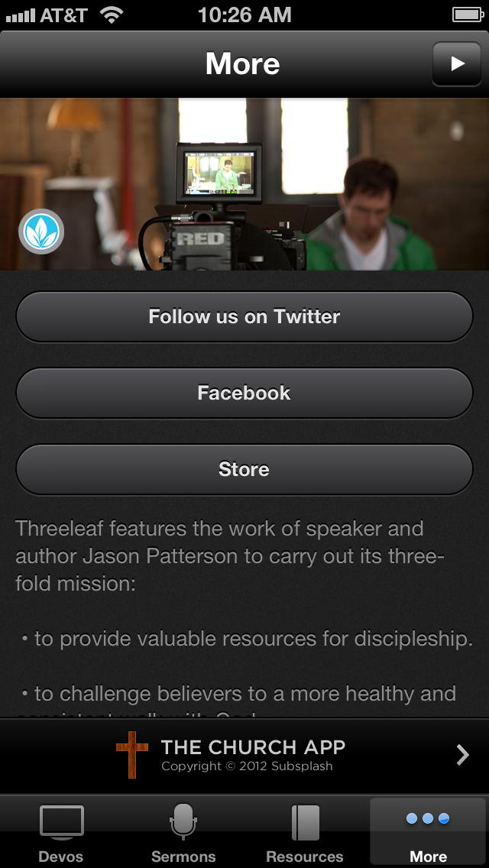Screen dimensions: 489x868
Task: Tap Copyright 2012 Subsplash text
Action: [x=247, y=766]
